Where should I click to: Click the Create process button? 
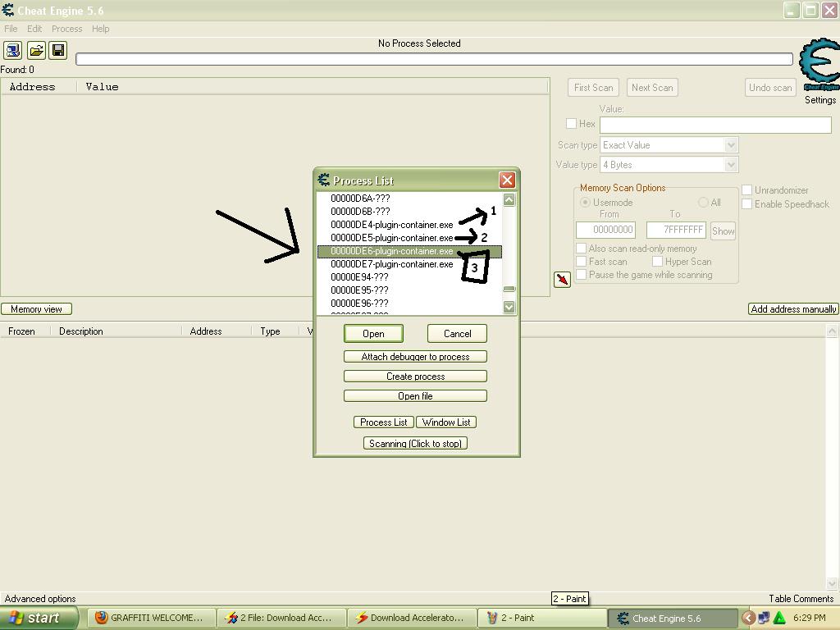coord(415,377)
